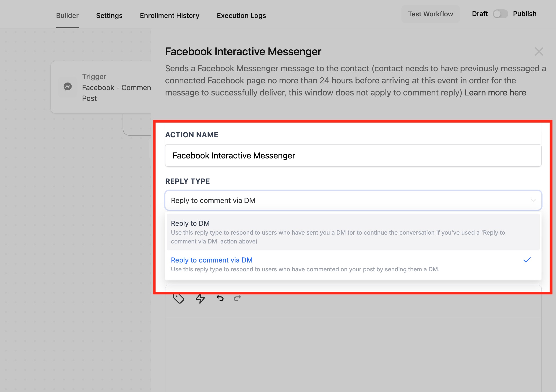Open the Enrollment History tab

pos(169,16)
